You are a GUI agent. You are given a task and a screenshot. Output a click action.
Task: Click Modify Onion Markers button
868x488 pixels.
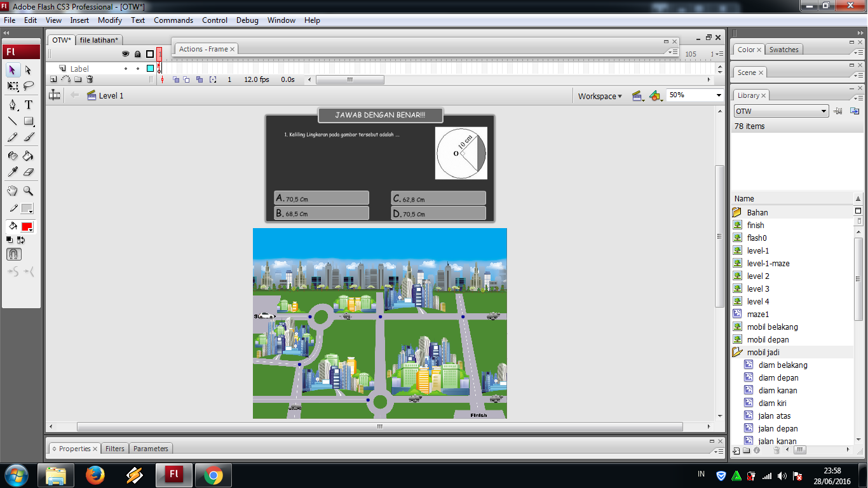coord(213,79)
